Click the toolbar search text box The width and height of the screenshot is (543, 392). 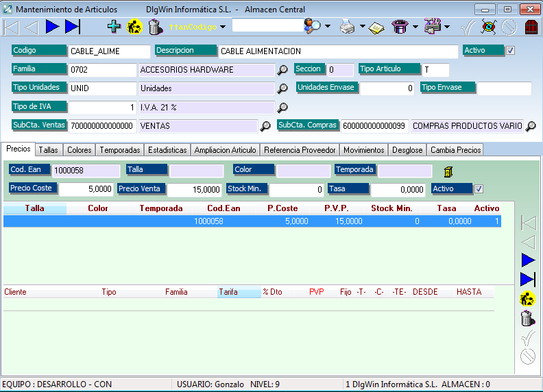(x=268, y=25)
